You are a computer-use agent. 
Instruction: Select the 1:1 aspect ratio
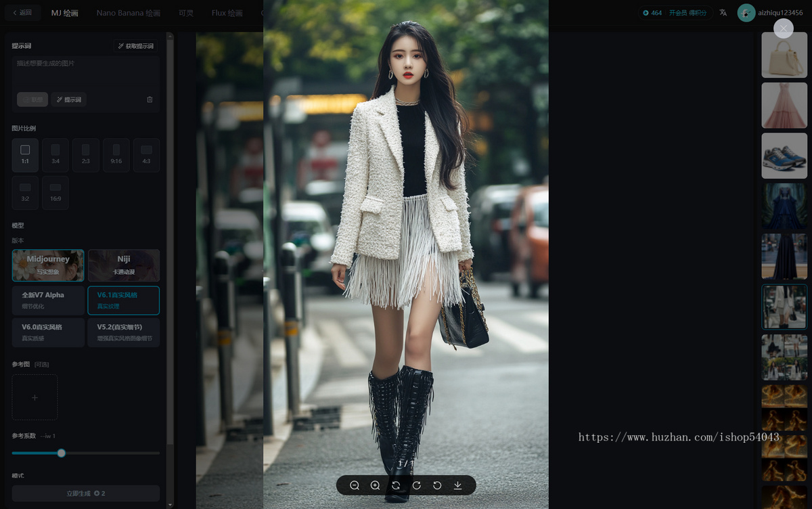(25, 155)
